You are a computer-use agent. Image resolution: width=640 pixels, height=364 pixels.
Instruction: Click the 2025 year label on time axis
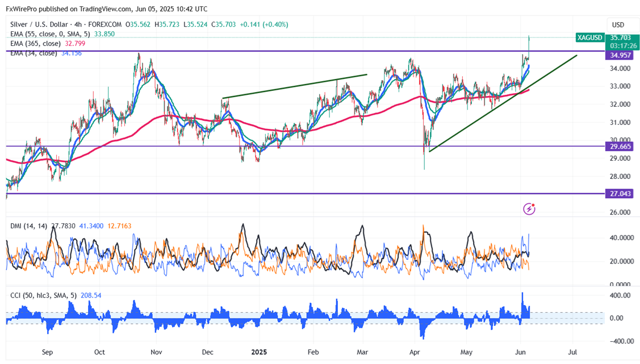pos(259,352)
